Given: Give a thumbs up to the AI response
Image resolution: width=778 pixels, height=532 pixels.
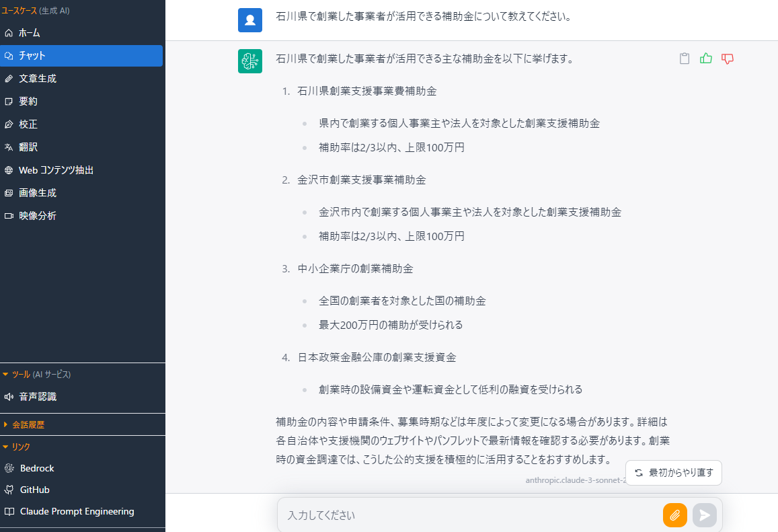Looking at the screenshot, I should (705, 59).
